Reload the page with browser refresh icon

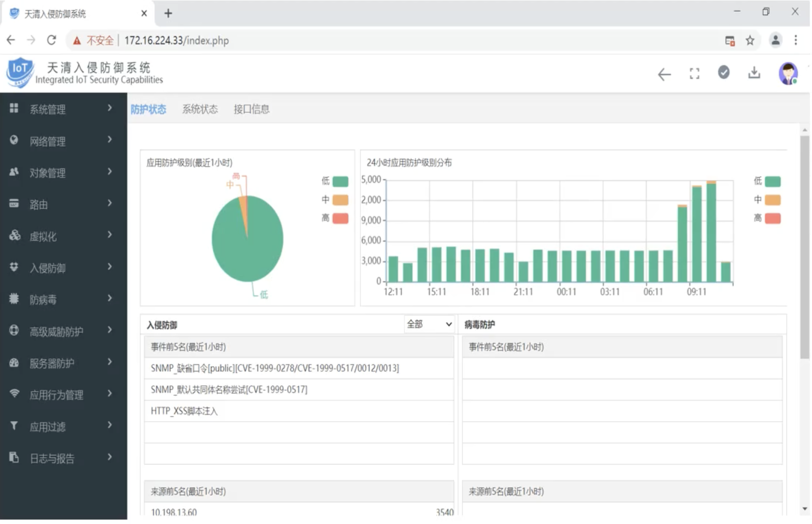point(51,40)
